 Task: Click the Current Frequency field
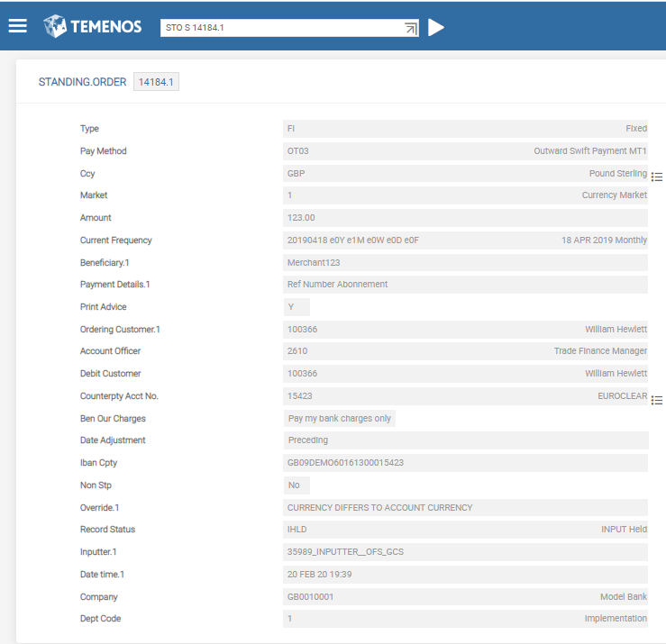point(465,240)
